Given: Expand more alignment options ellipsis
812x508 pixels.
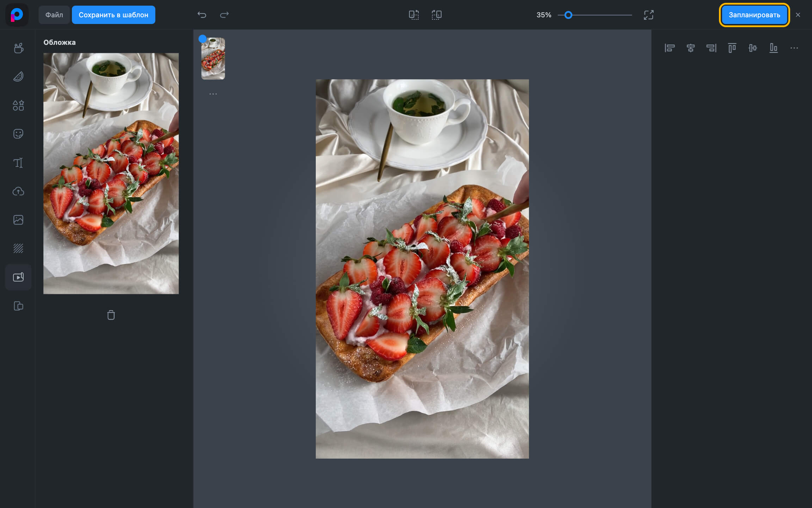Looking at the screenshot, I should [x=794, y=48].
